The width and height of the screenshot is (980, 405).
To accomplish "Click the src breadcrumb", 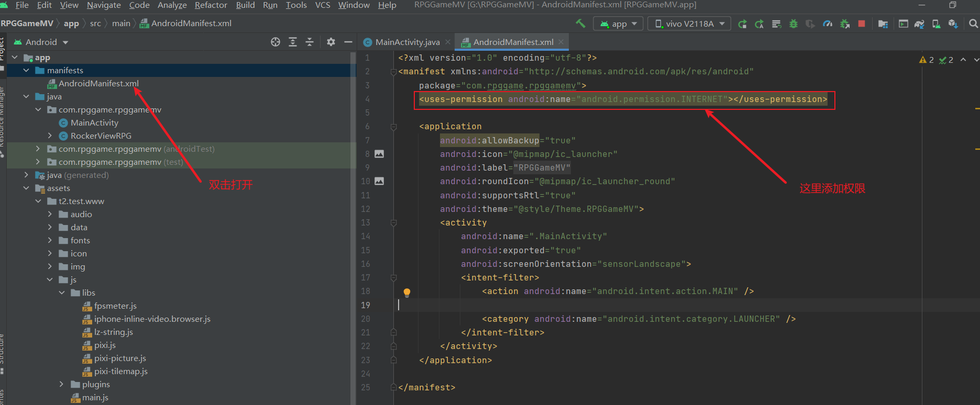I will click(x=95, y=24).
